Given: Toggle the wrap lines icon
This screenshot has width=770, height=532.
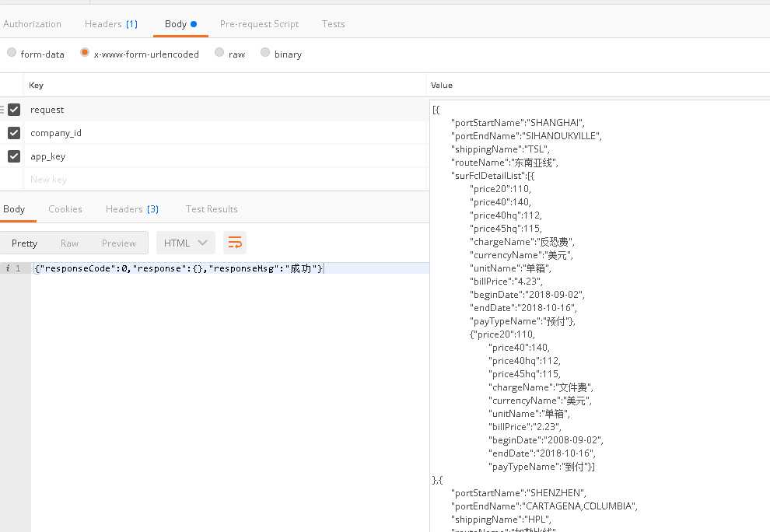Looking at the screenshot, I should coord(235,243).
